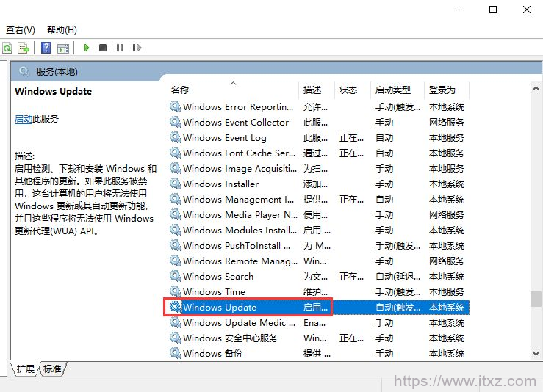Click the properties pane toolbar icon
Screen dimensions: 543x392
click(x=63, y=48)
